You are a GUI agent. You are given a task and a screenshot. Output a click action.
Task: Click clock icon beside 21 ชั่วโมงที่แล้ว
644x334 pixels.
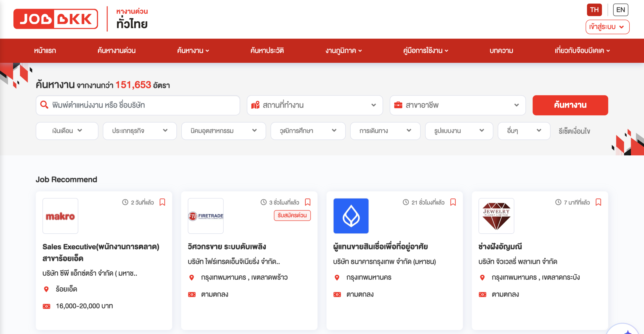point(406,202)
